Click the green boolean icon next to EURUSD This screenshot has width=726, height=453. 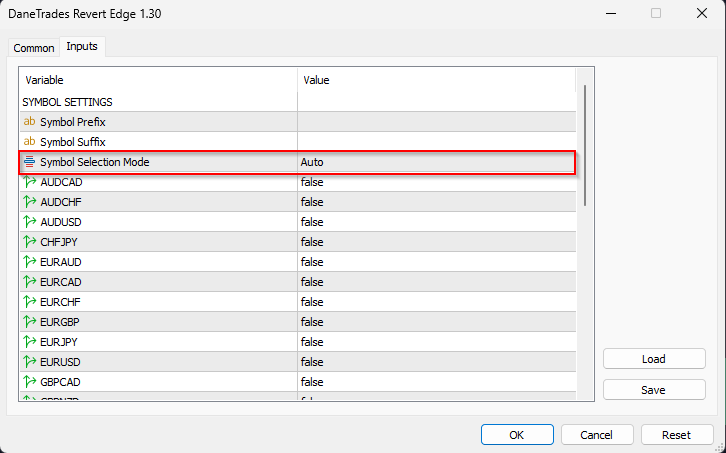coord(30,361)
